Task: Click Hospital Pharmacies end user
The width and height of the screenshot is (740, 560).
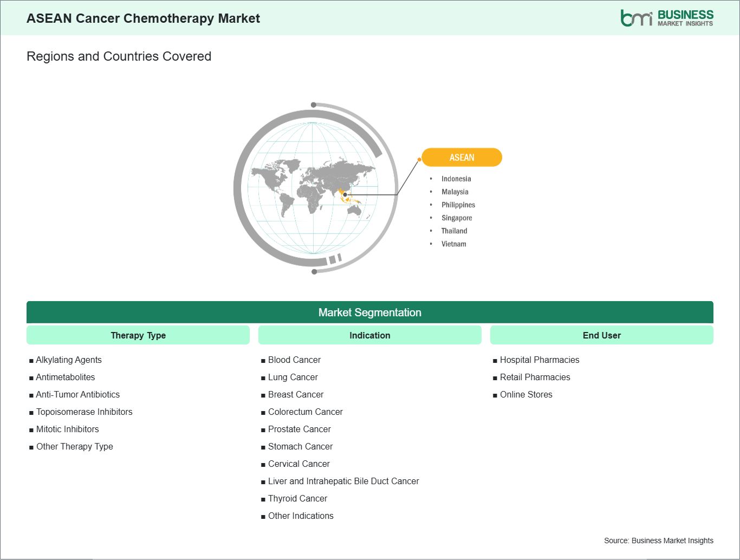Action: pos(539,360)
